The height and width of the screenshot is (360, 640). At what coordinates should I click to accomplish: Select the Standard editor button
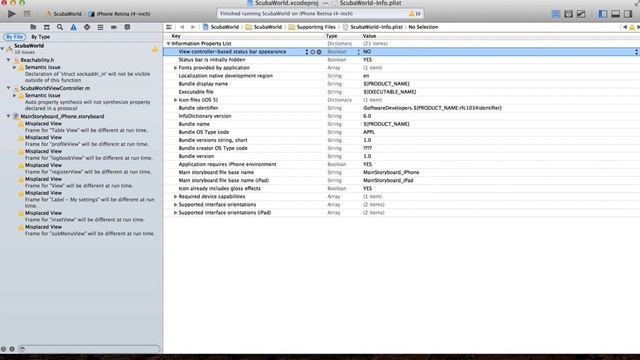[556, 14]
